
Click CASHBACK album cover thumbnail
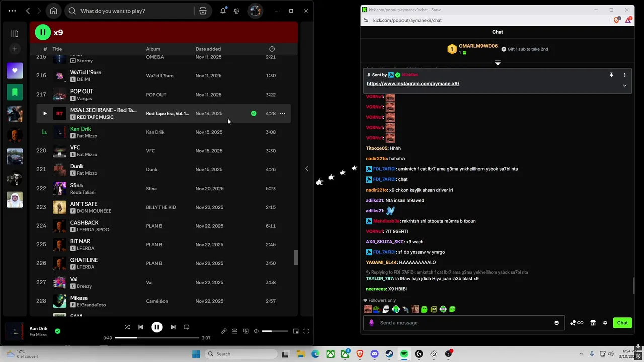tap(59, 226)
